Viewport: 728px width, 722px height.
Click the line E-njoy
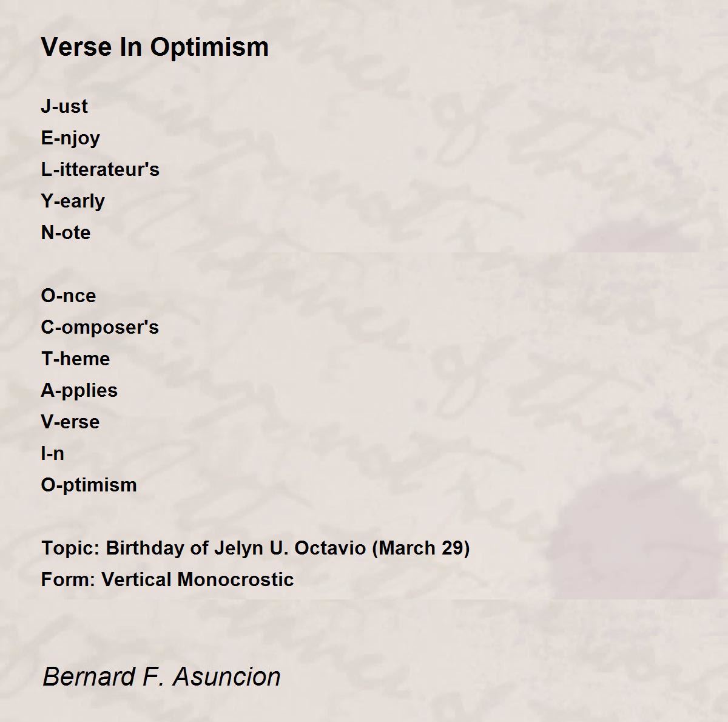click(x=70, y=138)
